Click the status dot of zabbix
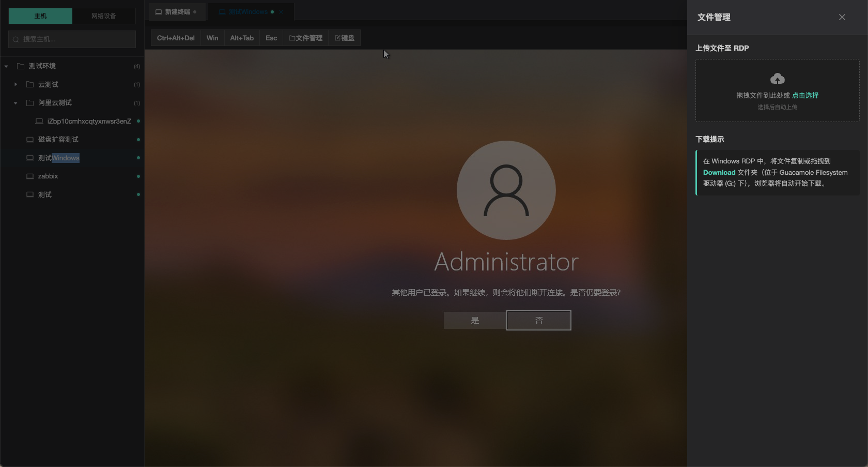868x467 pixels. (x=138, y=176)
